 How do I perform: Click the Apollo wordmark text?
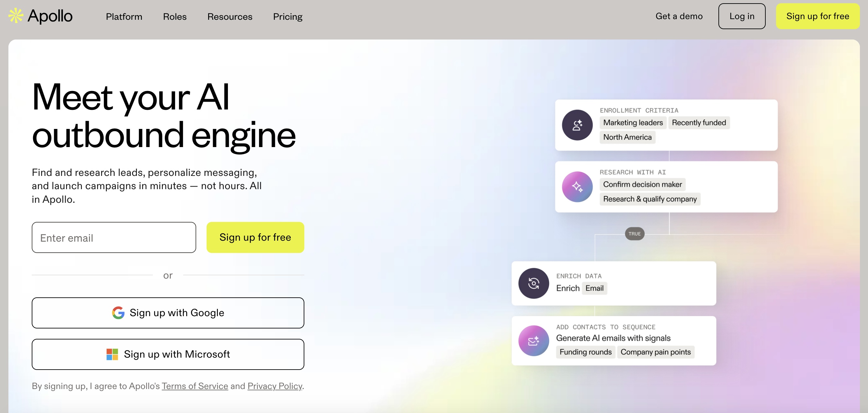50,16
